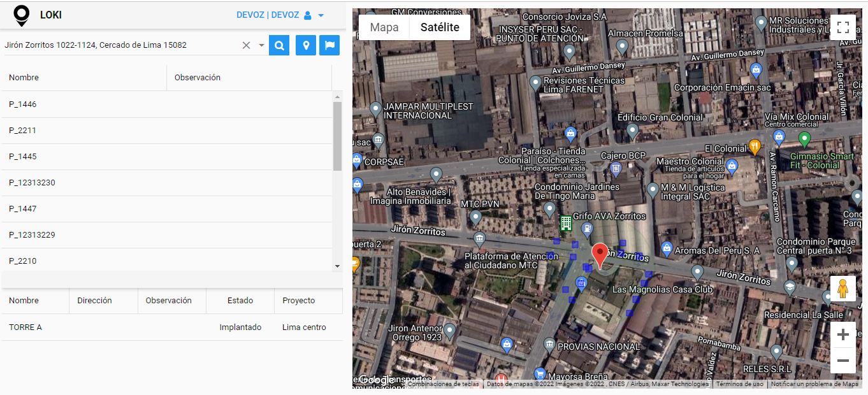Select row P_2210
Screen dimensions: 868x395
pyautogui.click(x=166, y=260)
